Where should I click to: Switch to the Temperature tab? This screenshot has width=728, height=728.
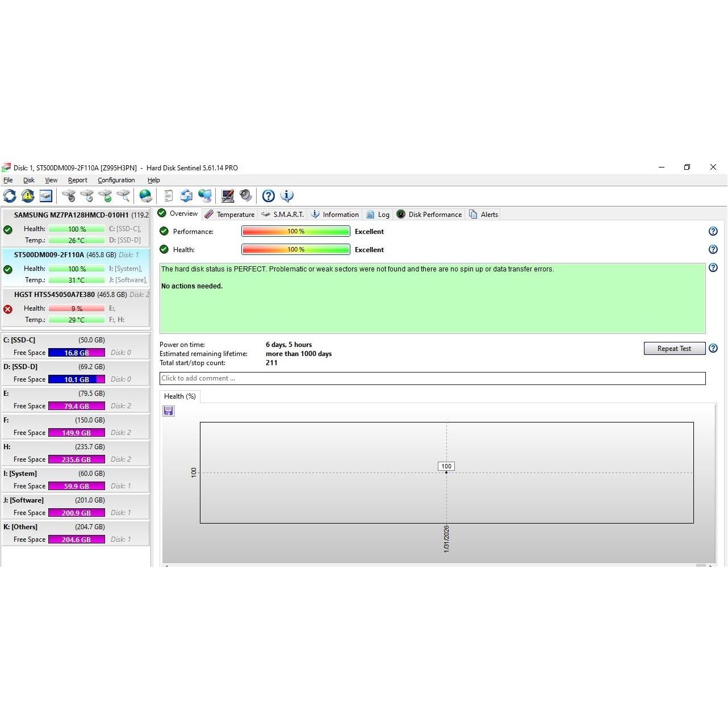coord(230,215)
